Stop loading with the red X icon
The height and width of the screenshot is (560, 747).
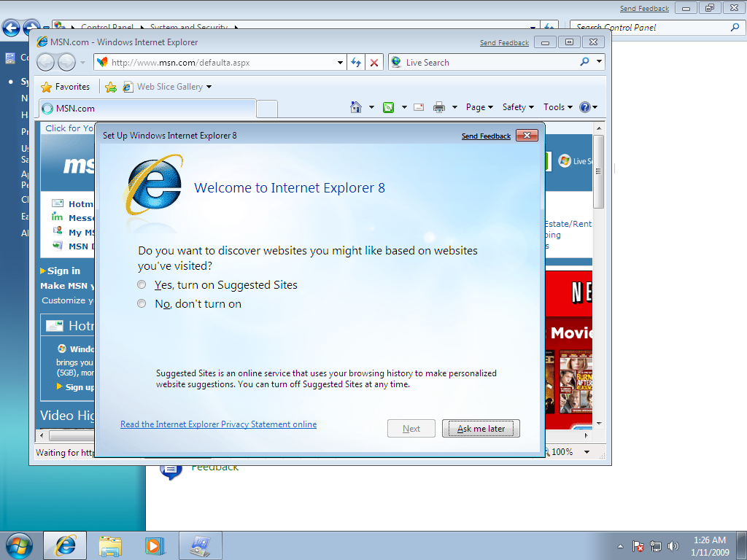374,63
